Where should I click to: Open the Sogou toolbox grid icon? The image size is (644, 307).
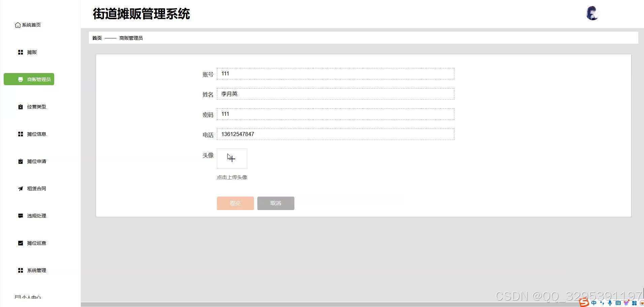click(635, 303)
